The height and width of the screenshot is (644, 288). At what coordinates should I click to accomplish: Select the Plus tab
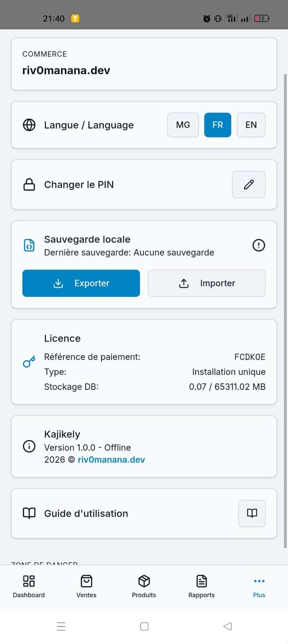[x=259, y=586]
